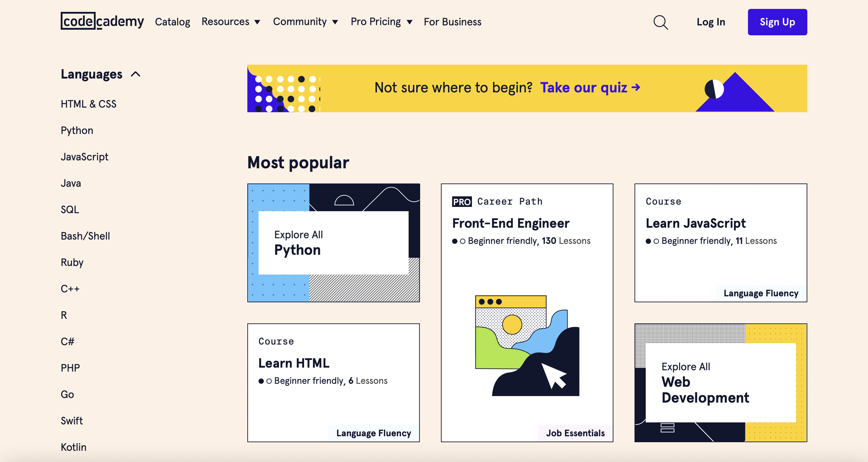Open the Learn JavaScript course card
This screenshot has height=462, width=868.
(x=721, y=243)
